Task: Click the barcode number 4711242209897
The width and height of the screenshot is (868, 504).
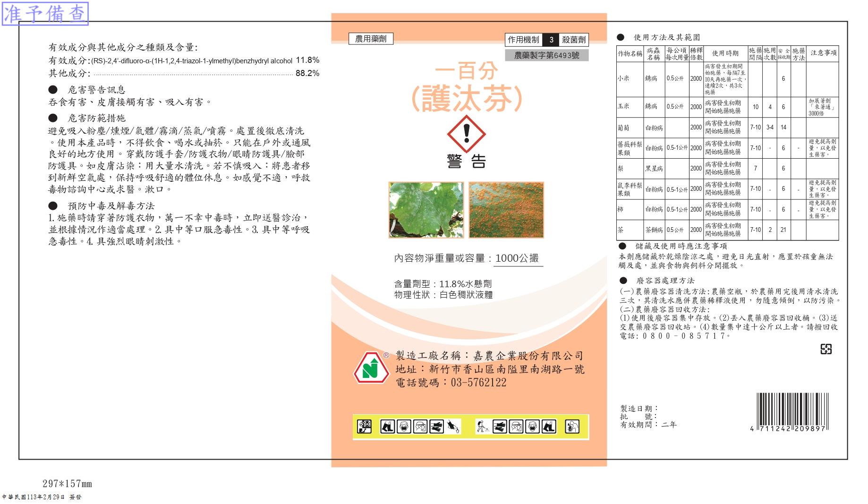Action: pyautogui.click(x=789, y=428)
